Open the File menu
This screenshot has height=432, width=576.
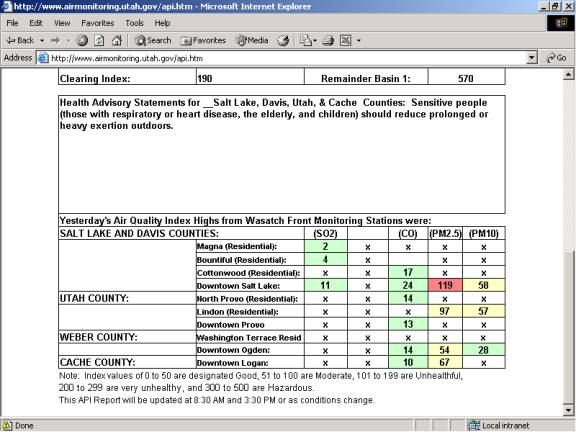12,23
